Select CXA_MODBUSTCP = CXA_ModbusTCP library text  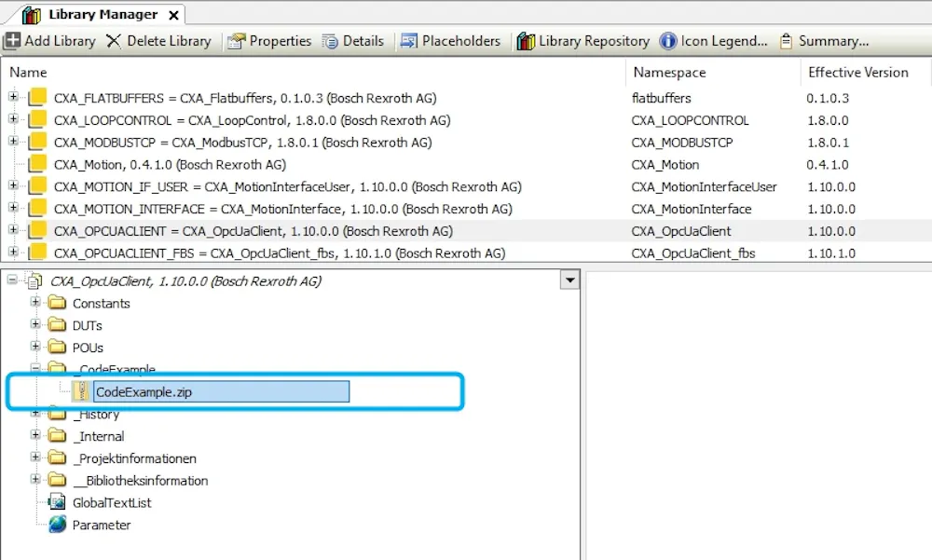pos(242,143)
